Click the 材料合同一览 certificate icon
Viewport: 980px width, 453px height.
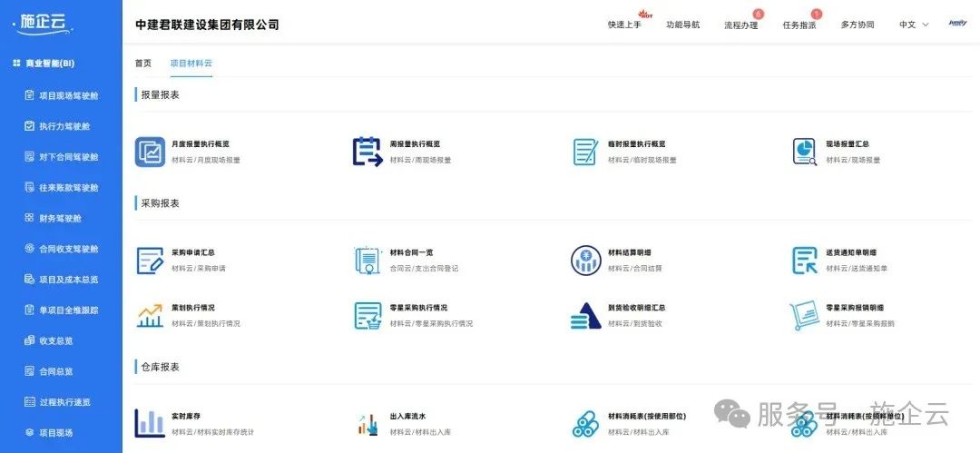pos(367,261)
